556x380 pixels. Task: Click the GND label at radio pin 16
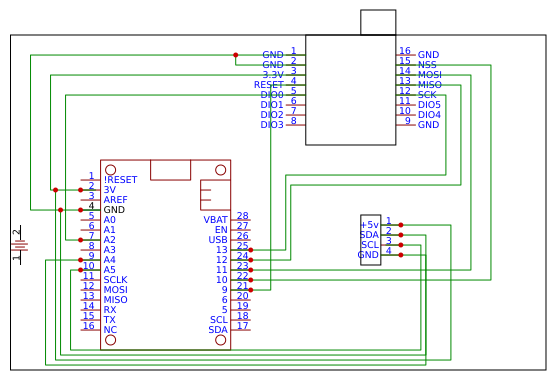428,55
